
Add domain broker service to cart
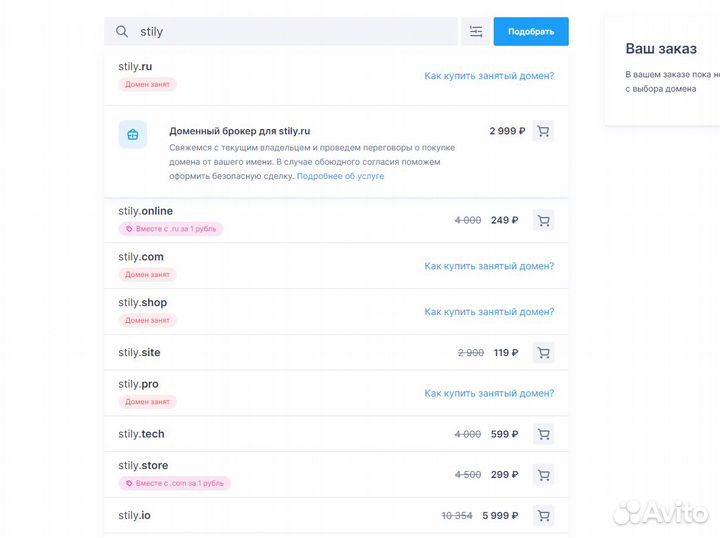pyautogui.click(x=543, y=131)
